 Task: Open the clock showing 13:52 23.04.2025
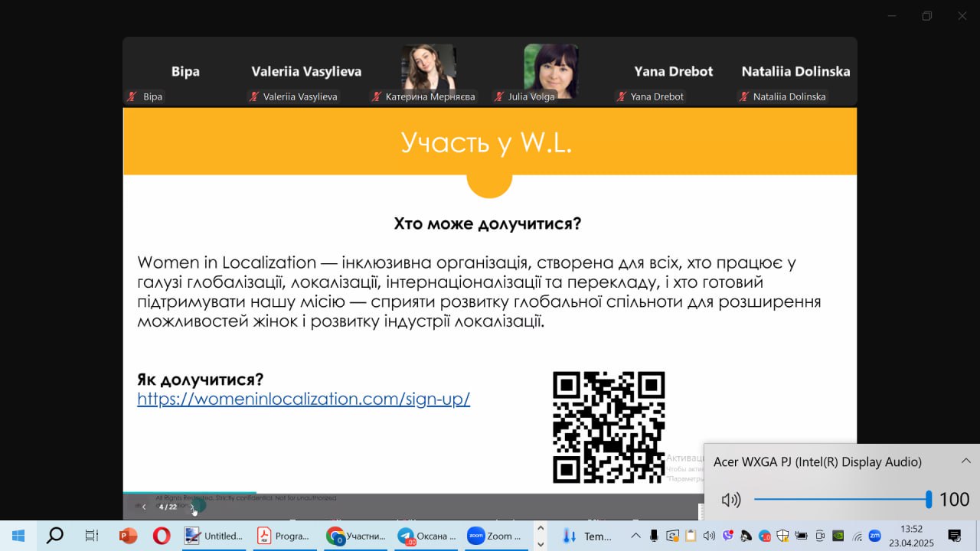[911, 536]
